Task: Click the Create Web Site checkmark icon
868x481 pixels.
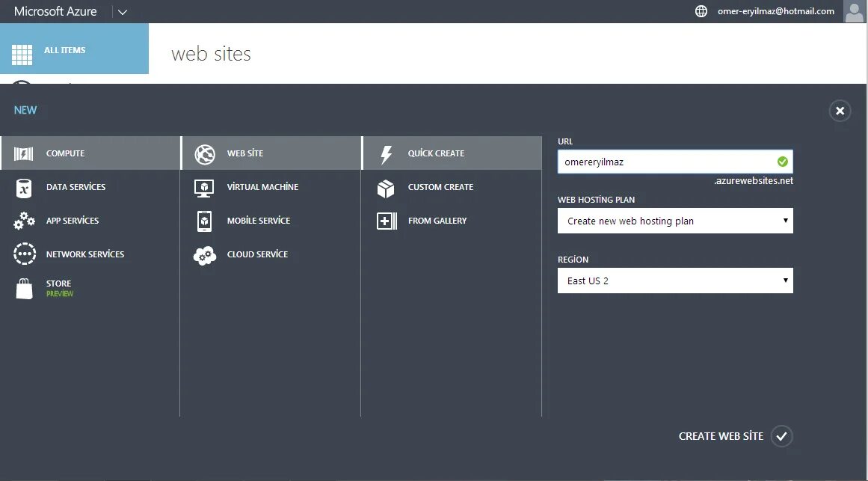Action: tap(781, 436)
